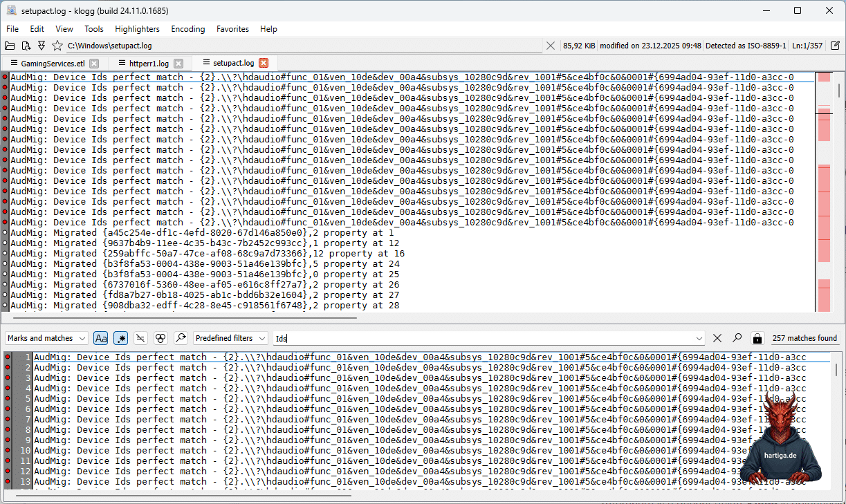
Task: Open the Predefined filters dropdown
Action: [230, 338]
